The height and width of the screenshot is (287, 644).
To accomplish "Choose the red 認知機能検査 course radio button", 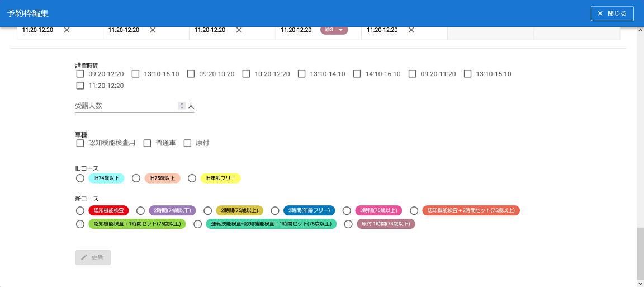I will click(x=80, y=211).
